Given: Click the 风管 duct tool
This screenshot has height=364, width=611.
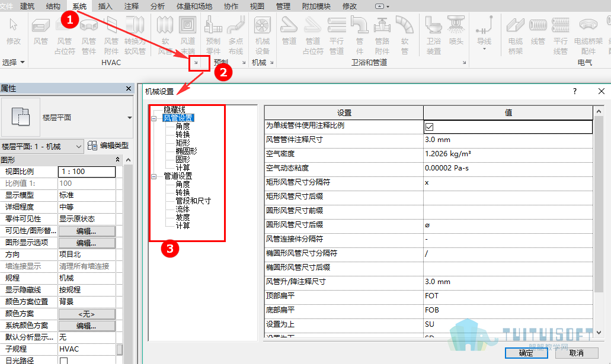Looking at the screenshot, I should (x=40, y=31).
